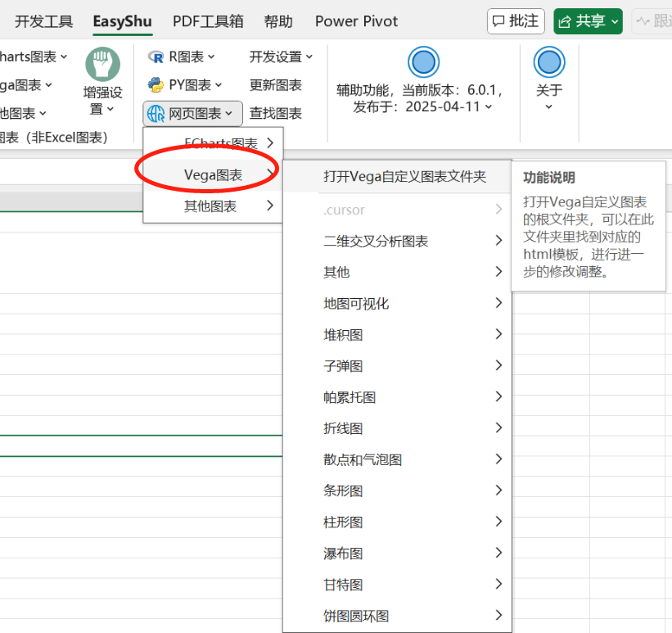Open the 甘特图 submenu
672x633 pixels.
tap(397, 585)
